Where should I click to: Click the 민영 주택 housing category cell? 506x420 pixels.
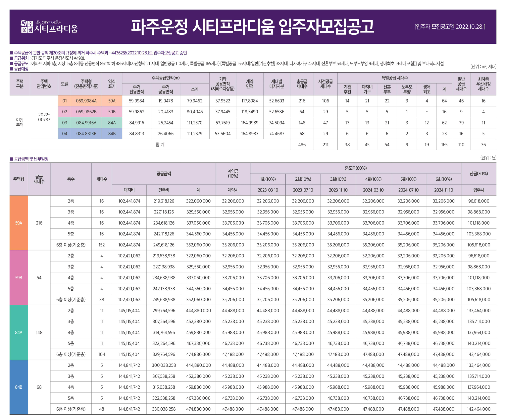tap(20, 122)
